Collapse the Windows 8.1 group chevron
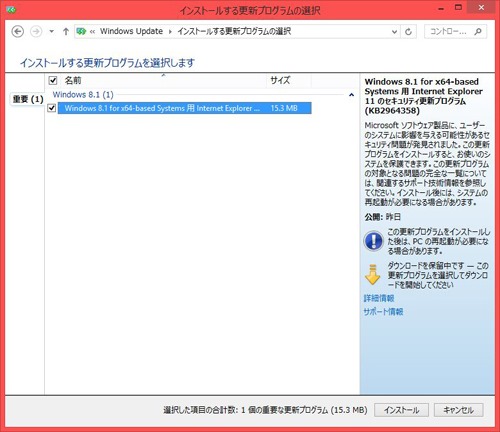Image resolution: width=500 pixels, height=432 pixels. pyautogui.click(x=351, y=95)
